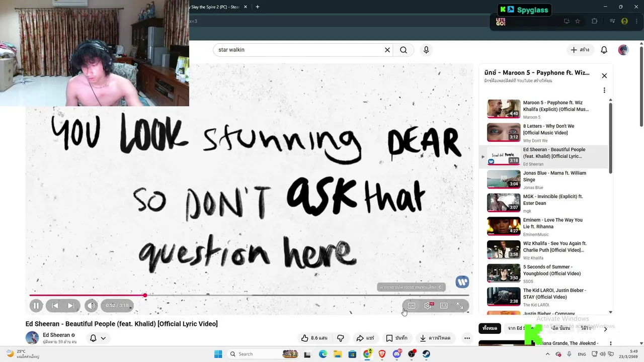Image resolution: width=644 pixels, height=362 pixels.
Task: Open the Create (สร้าง) button
Action: pyautogui.click(x=580, y=50)
